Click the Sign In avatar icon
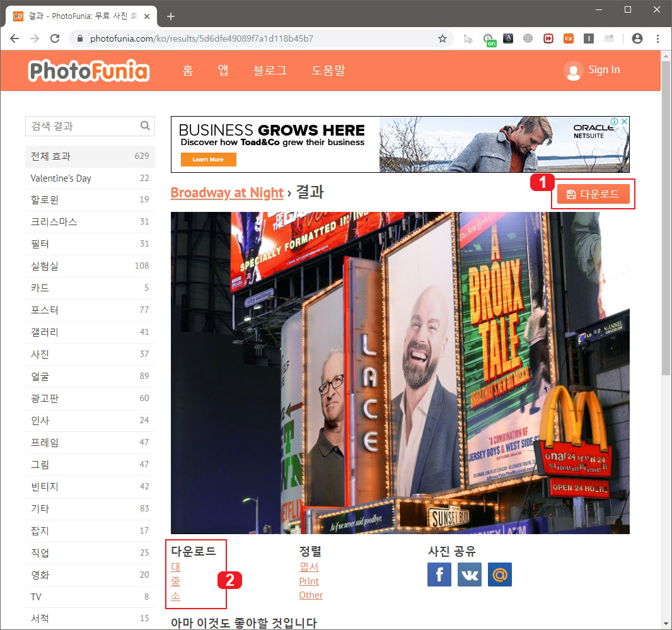Screen dimensions: 672x630 tap(574, 71)
